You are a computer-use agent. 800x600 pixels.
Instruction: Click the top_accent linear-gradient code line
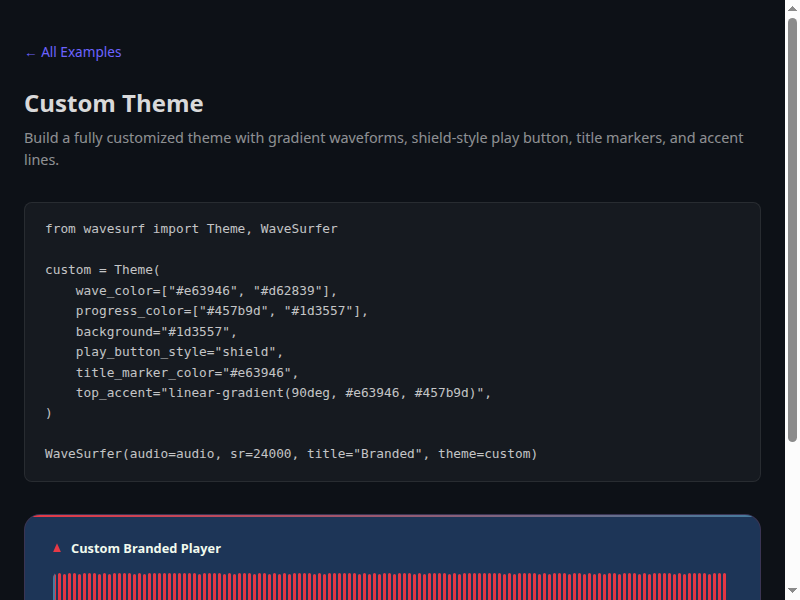pos(283,393)
